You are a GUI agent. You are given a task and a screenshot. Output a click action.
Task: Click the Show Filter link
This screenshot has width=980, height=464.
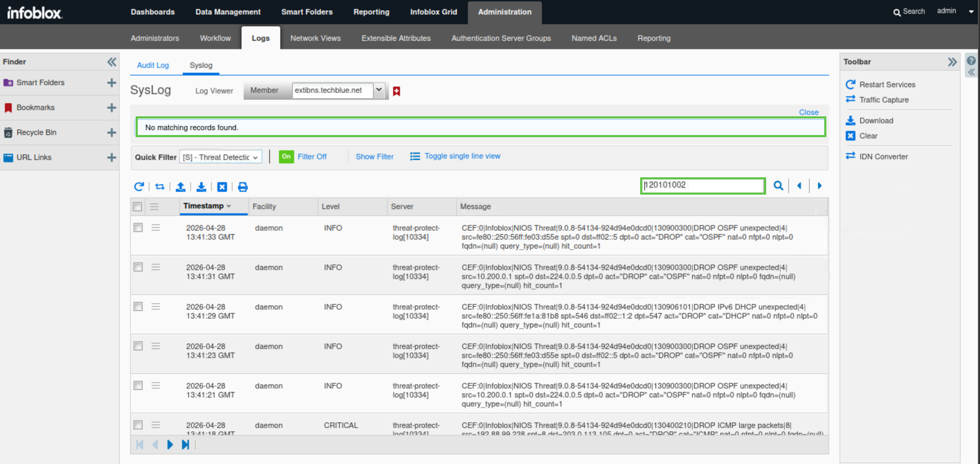pyautogui.click(x=374, y=157)
